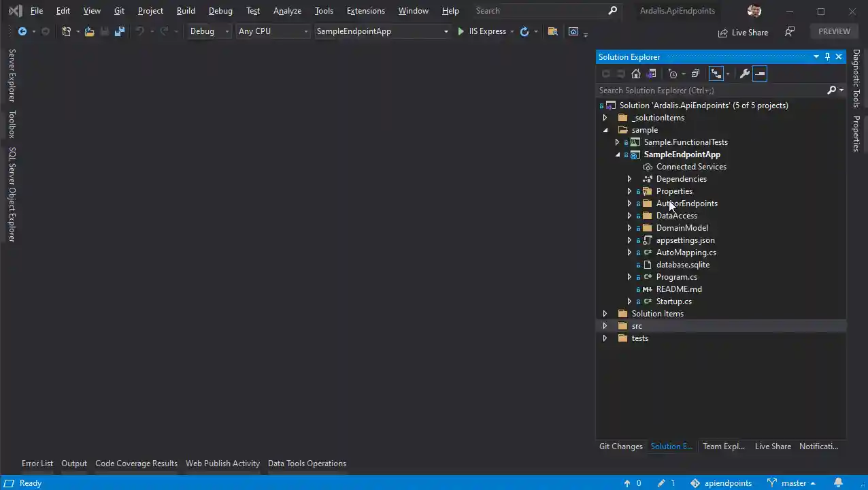Click the Solution Explorer search magnifier icon
This screenshot has width=868, height=490.
(x=831, y=90)
